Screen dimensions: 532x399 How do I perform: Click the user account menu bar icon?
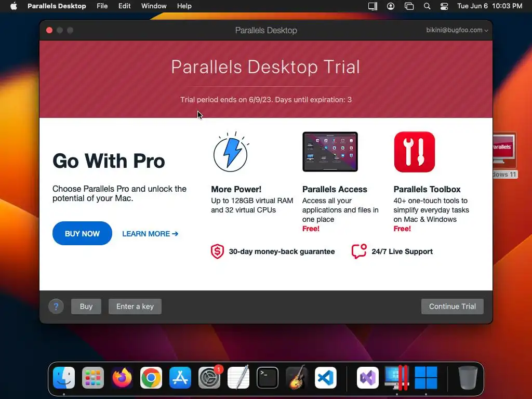391,6
